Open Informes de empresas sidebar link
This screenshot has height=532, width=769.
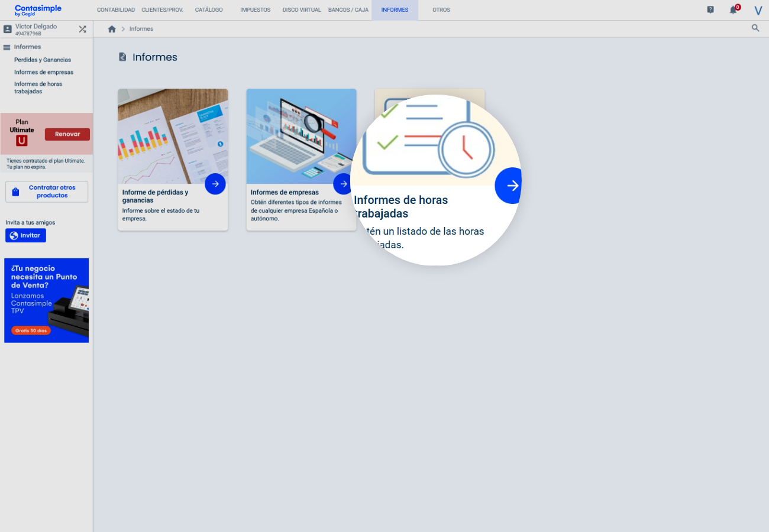coord(44,72)
